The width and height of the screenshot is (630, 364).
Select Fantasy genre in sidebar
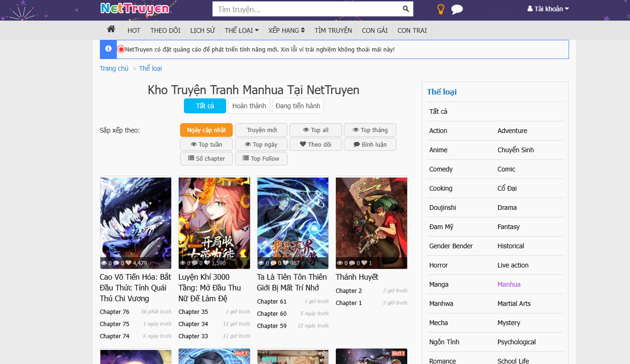click(509, 227)
